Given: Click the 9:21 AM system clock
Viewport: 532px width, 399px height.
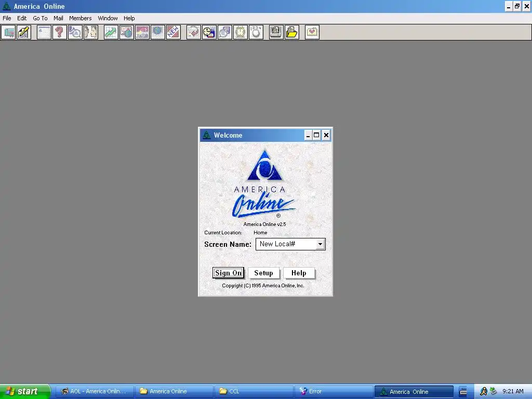Looking at the screenshot, I should (x=513, y=391).
